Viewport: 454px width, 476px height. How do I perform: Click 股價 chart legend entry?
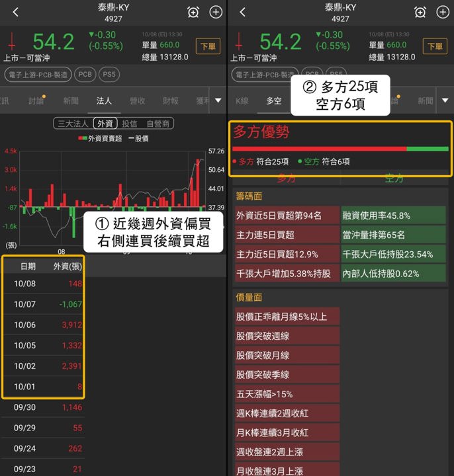(x=138, y=138)
